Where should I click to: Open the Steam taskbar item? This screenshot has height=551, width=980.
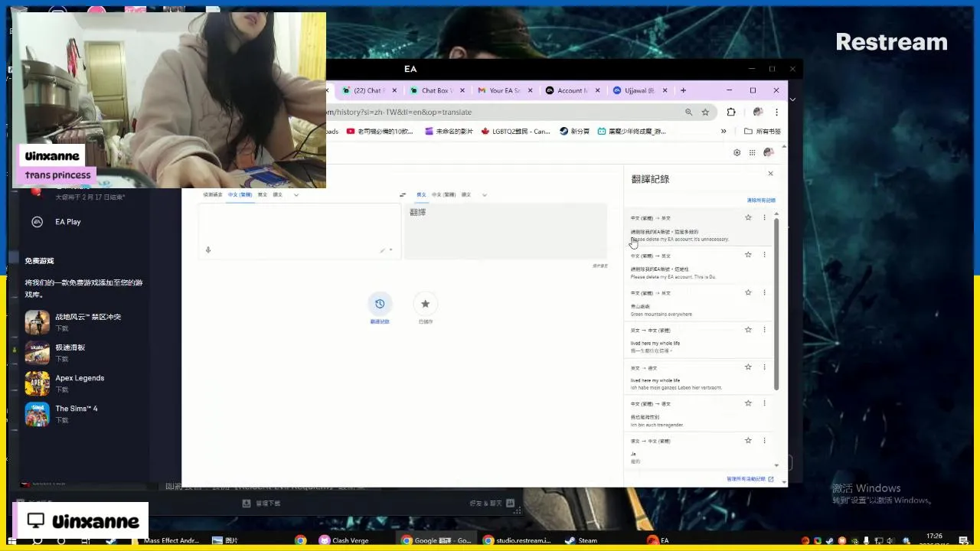pos(581,540)
